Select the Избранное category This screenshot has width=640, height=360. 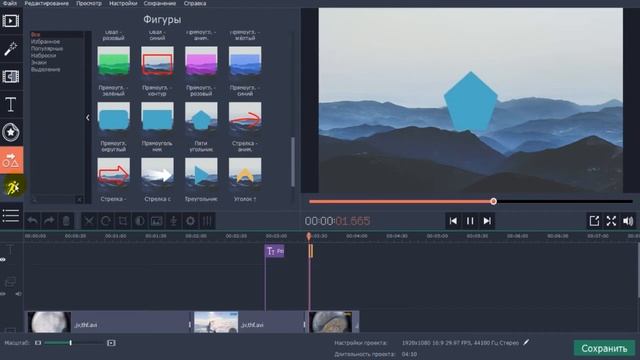[45, 42]
